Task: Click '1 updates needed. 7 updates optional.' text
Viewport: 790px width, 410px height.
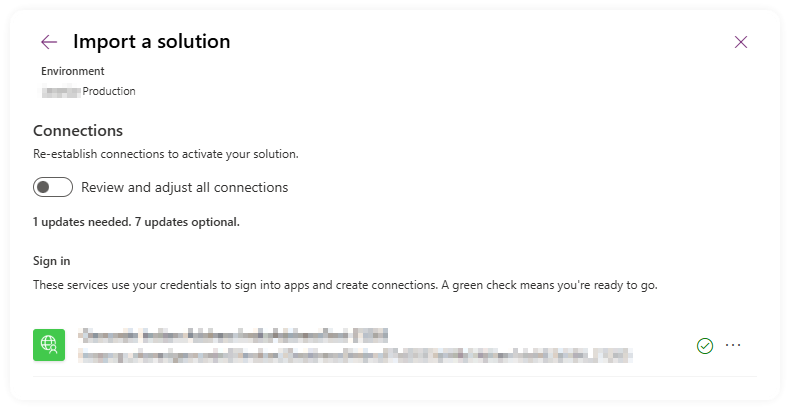Action: tap(136, 222)
